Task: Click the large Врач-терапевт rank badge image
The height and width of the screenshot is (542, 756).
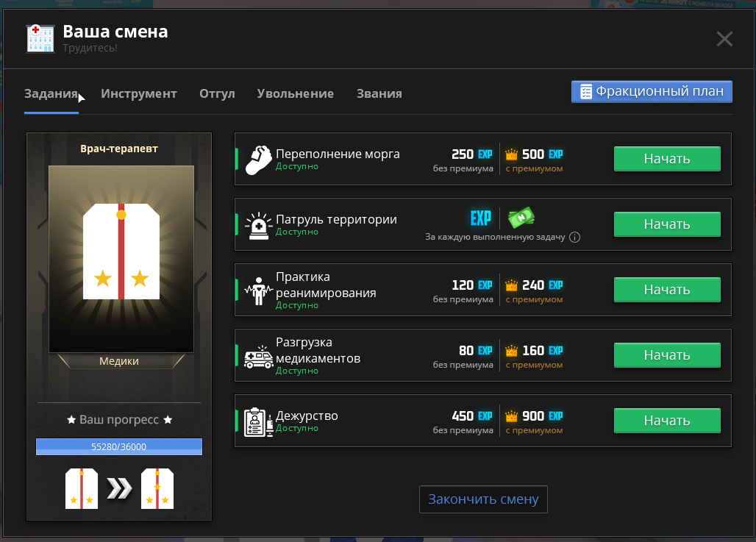Action: (121, 259)
